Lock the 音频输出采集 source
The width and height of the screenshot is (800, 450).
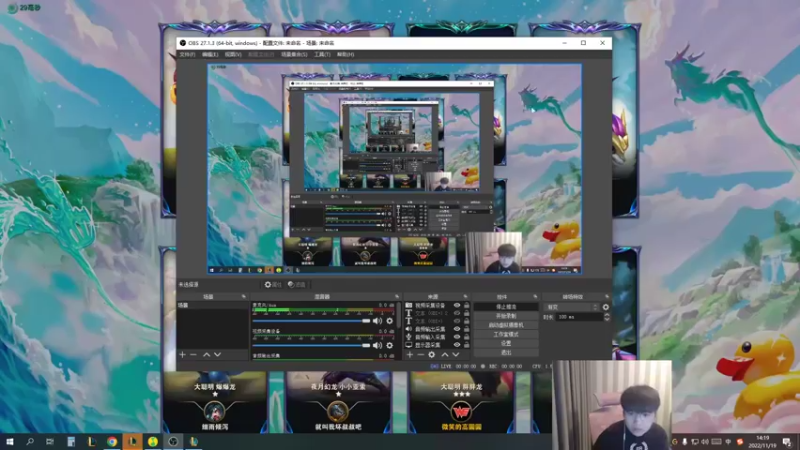click(x=466, y=329)
